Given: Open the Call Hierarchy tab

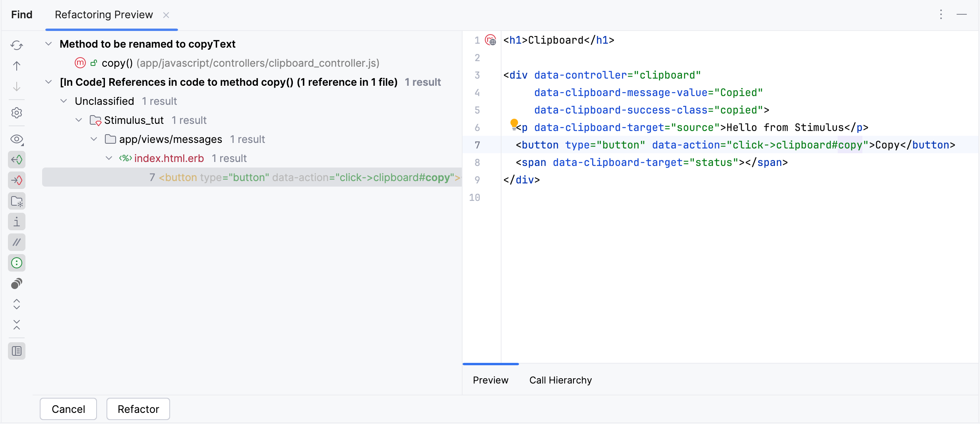Looking at the screenshot, I should (x=560, y=380).
